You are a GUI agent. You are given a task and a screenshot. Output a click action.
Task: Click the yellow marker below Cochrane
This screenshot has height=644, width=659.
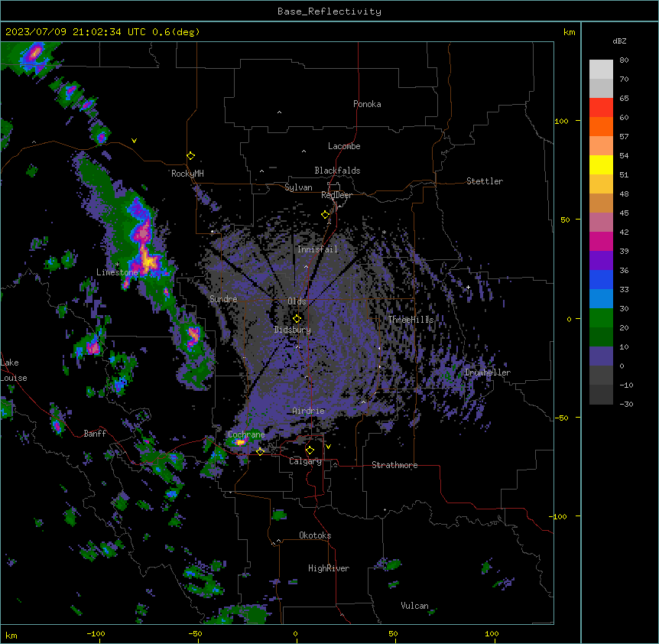(260, 451)
